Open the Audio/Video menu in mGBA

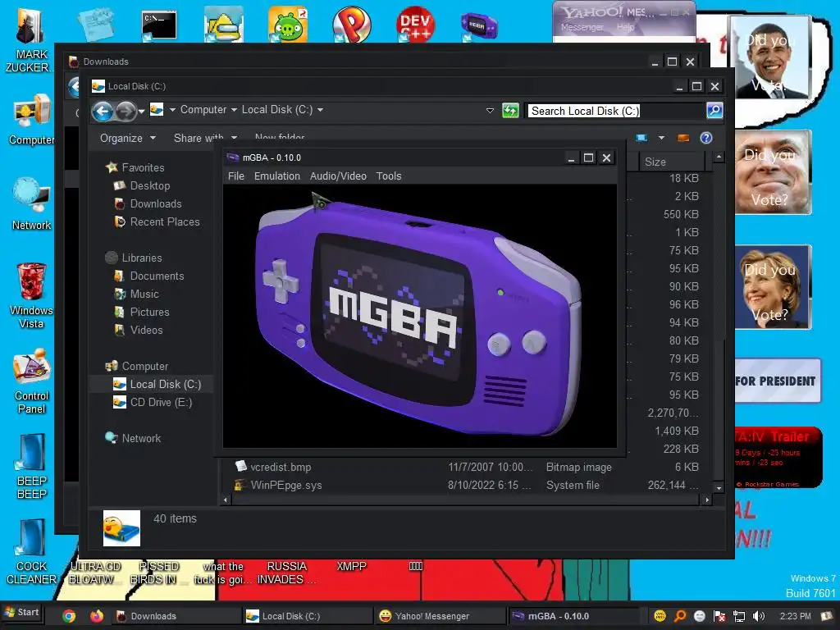(338, 176)
